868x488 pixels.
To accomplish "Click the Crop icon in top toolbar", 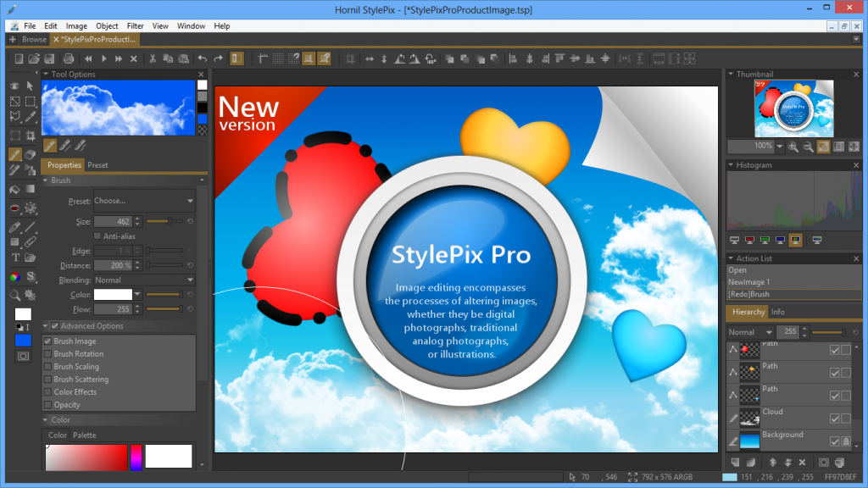I will (350, 58).
